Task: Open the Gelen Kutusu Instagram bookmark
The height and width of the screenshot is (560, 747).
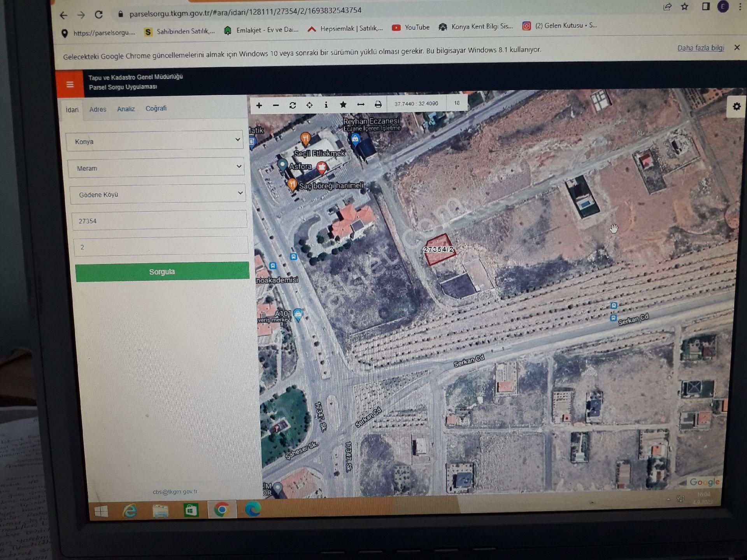Action: point(560,25)
